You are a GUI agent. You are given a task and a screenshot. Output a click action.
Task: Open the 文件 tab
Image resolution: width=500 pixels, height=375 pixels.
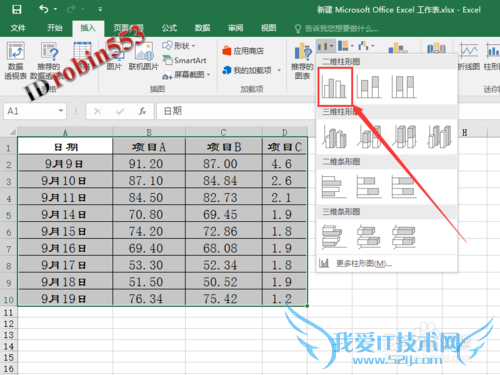pyautogui.click(x=18, y=28)
